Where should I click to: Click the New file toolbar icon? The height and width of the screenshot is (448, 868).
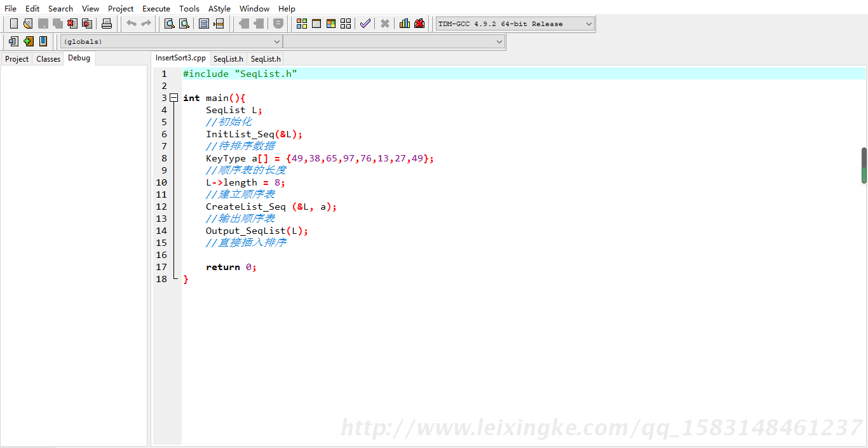tap(13, 24)
